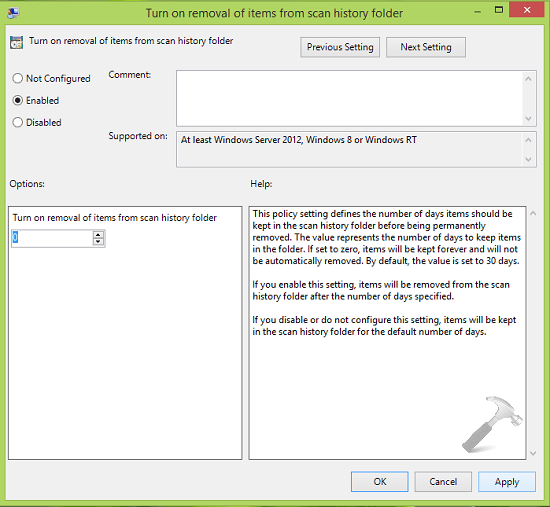Click the title bar text of the window

click(x=274, y=13)
